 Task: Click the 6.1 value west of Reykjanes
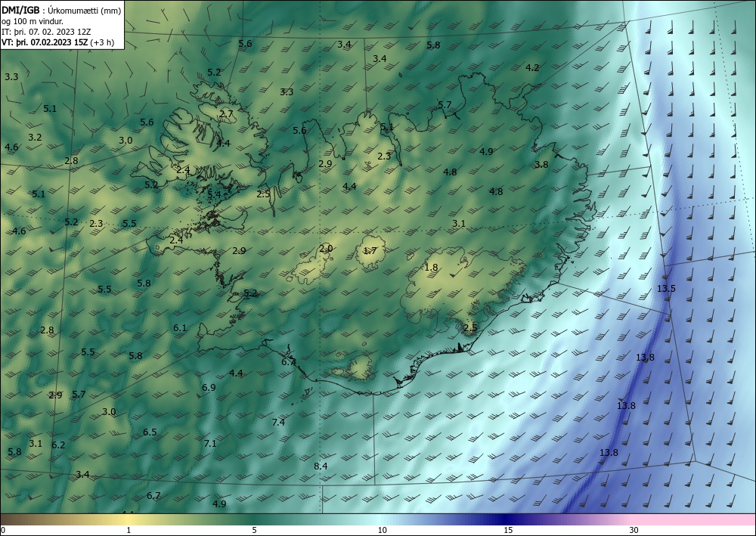(180, 328)
